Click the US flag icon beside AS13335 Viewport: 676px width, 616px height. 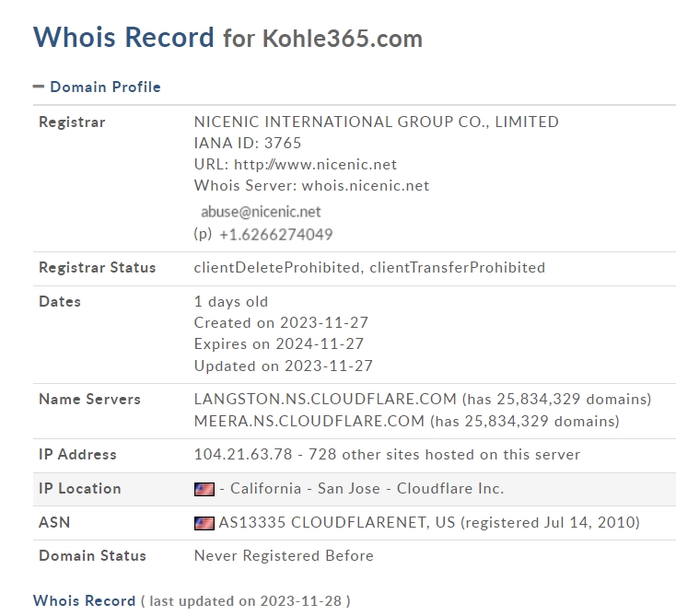(204, 523)
